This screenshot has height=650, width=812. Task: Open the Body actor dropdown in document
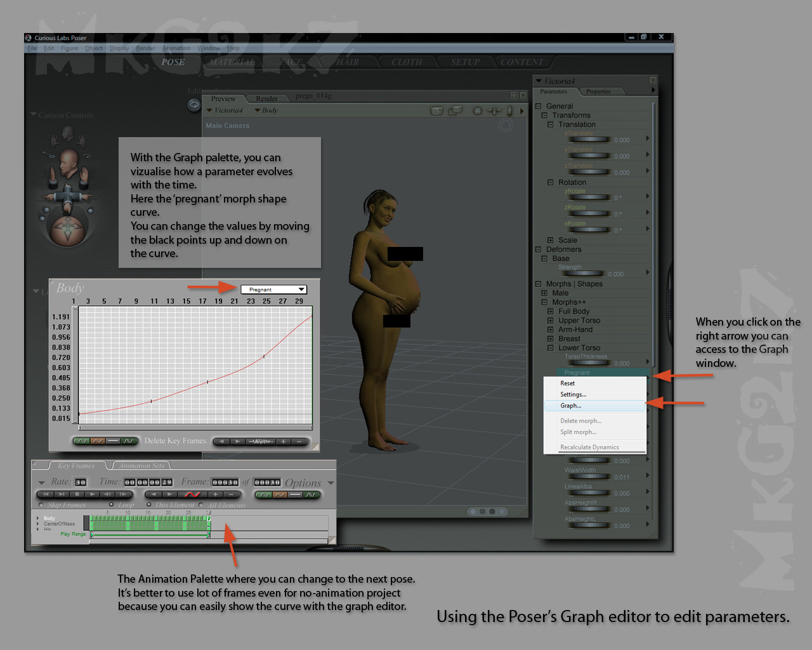(266, 110)
